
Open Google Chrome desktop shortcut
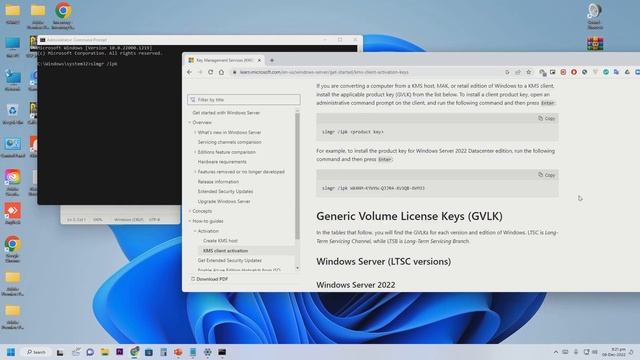12,249
